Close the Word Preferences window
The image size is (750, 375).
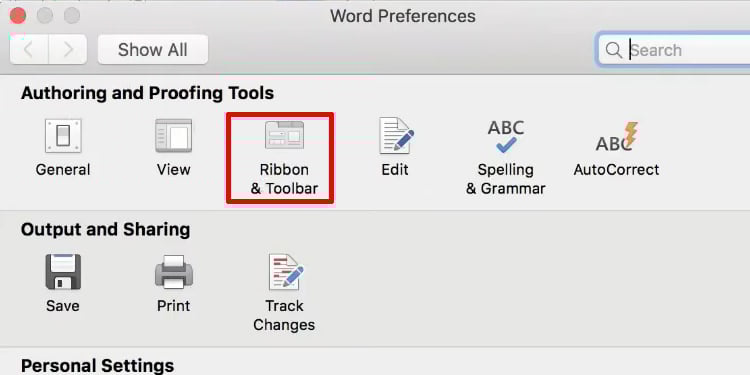click(18, 16)
